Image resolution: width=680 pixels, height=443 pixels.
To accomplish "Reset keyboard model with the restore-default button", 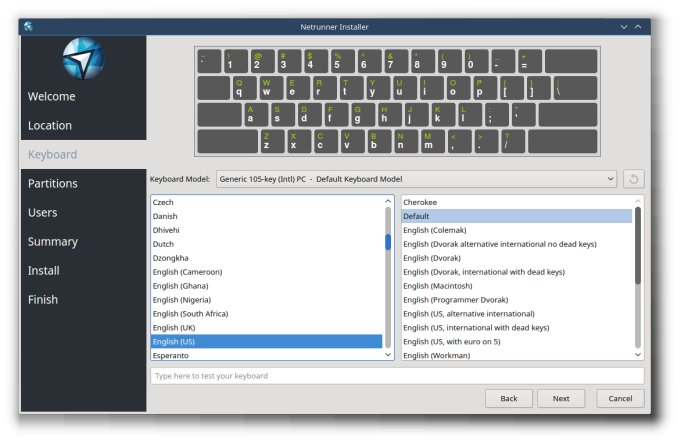I will tap(633, 179).
